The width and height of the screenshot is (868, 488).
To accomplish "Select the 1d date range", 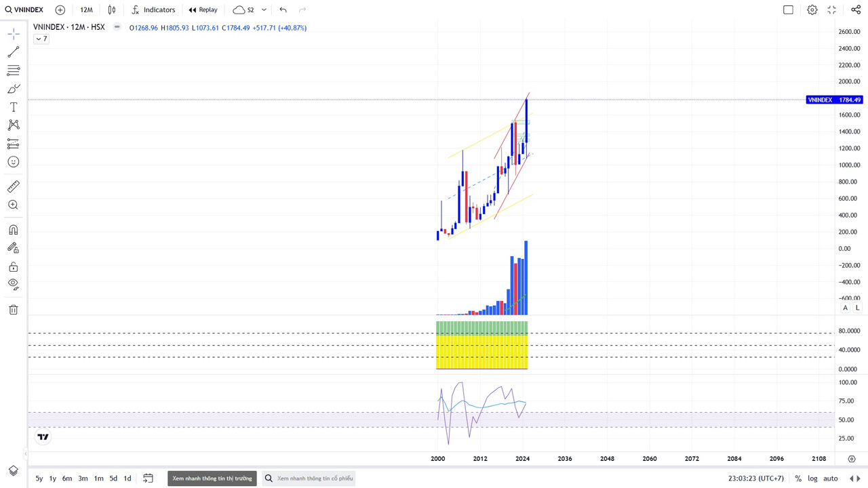I will 127,479.
